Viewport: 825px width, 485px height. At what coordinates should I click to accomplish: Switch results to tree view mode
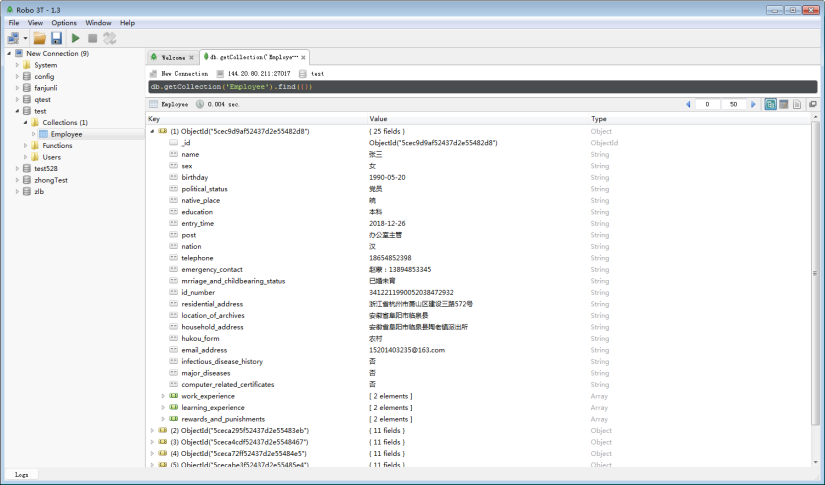(771, 104)
